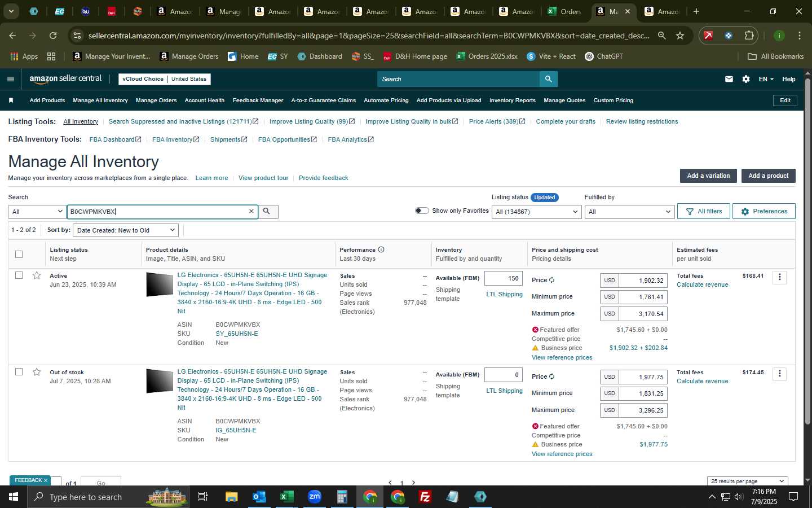Switch to the Orders browser tab
The width and height of the screenshot is (812, 508).
(x=565, y=11)
